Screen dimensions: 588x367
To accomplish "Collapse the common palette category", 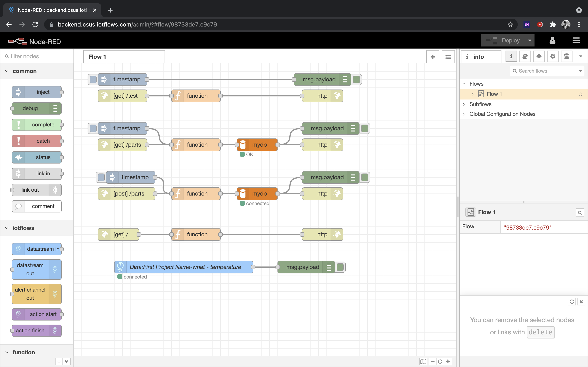I will pos(7,71).
